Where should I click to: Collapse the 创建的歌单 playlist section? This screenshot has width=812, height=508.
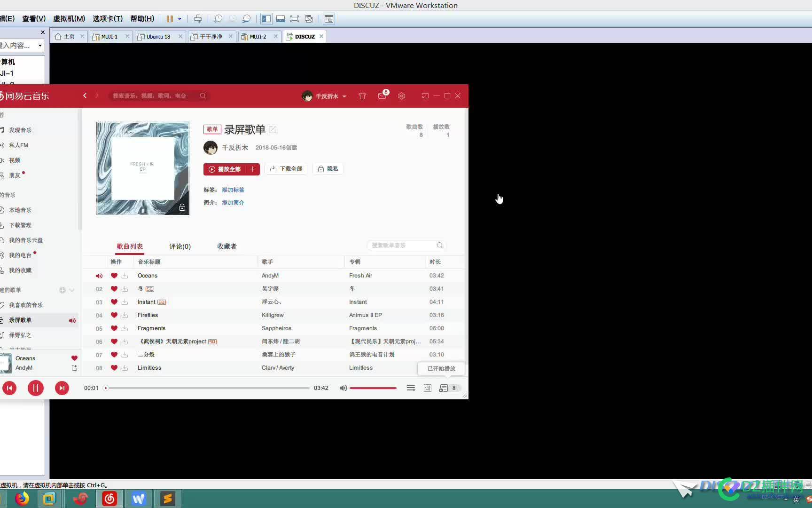tap(72, 290)
